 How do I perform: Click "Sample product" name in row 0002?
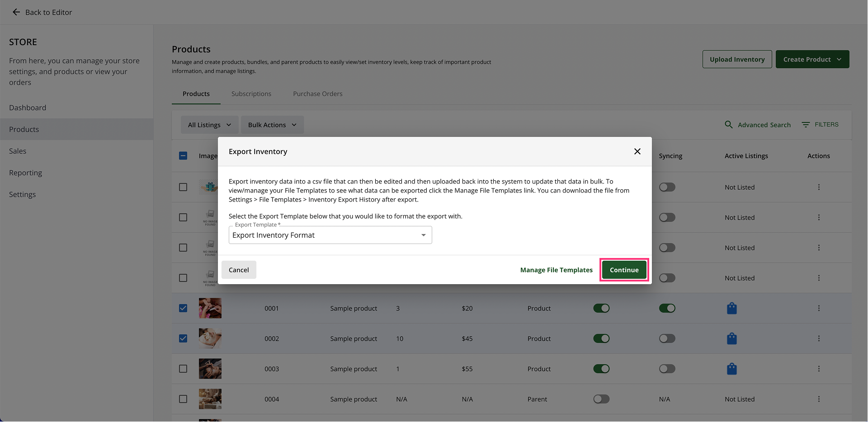(x=354, y=338)
